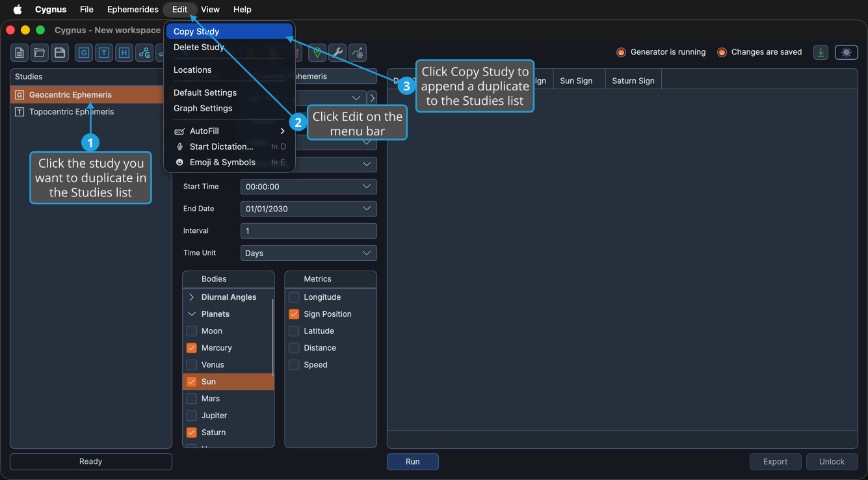
Task: Check the Venus checkbox
Action: (x=192, y=365)
